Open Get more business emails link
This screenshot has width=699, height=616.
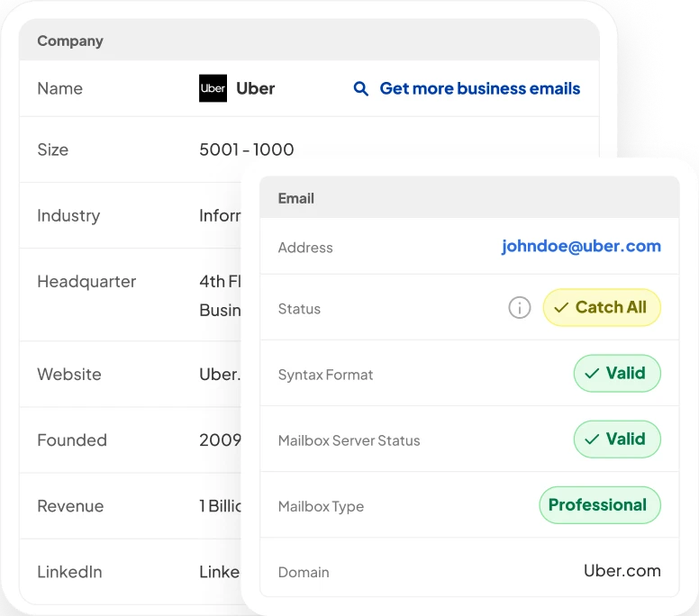pyautogui.click(x=480, y=88)
